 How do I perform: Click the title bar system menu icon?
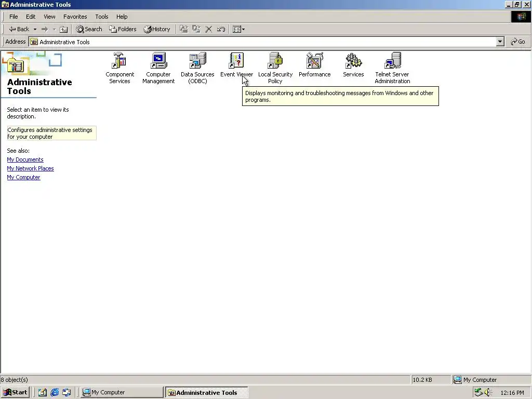pos(5,4)
